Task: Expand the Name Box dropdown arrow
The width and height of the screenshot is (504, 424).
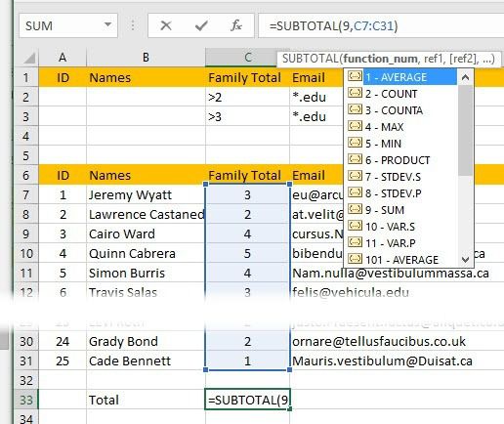Action: click(x=107, y=24)
